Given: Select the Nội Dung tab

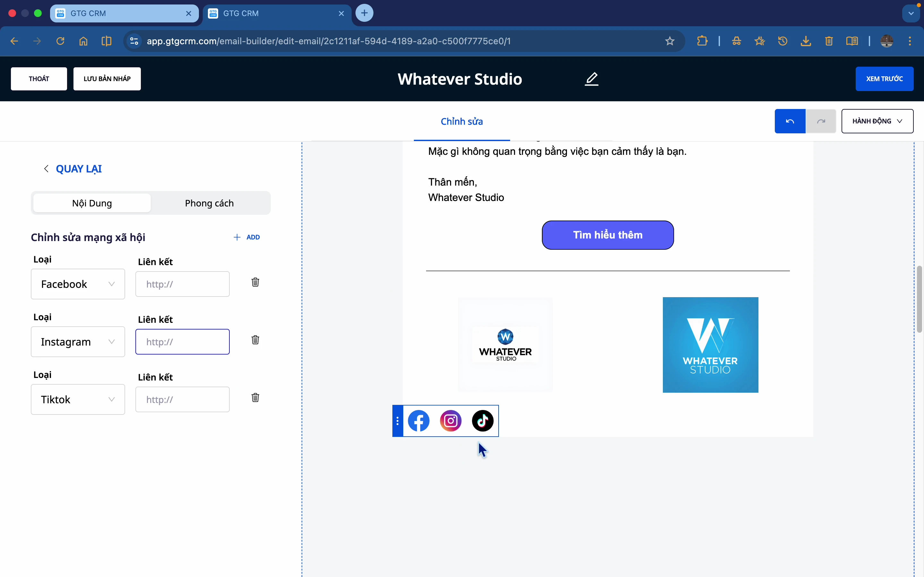Looking at the screenshot, I should [x=92, y=203].
